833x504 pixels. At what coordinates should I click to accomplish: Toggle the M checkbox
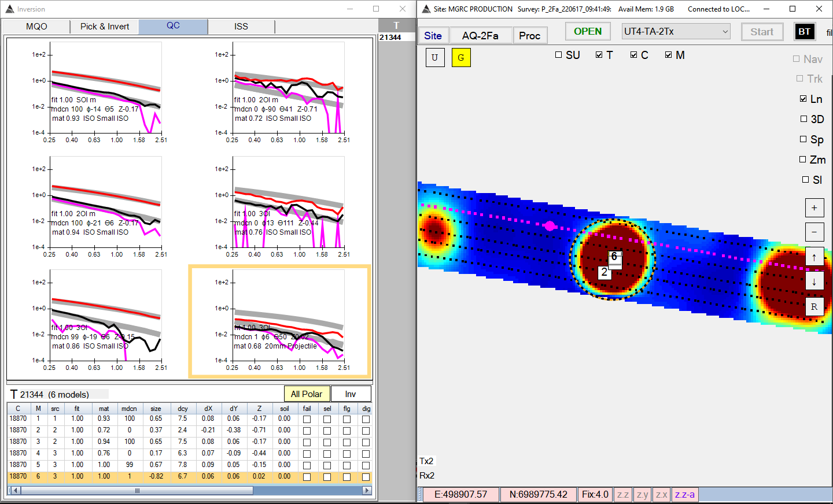(x=669, y=55)
